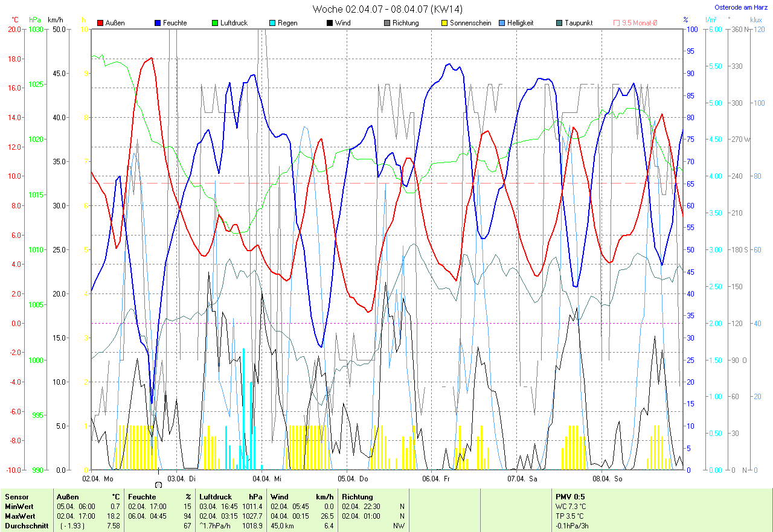
Task: Click the dark teal Taupunkt legend square
Action: pos(559,23)
